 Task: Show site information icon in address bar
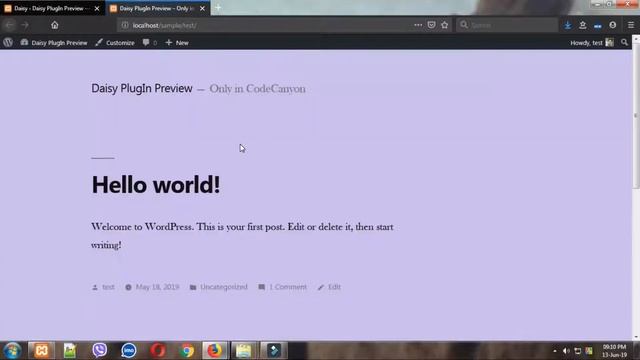125,25
